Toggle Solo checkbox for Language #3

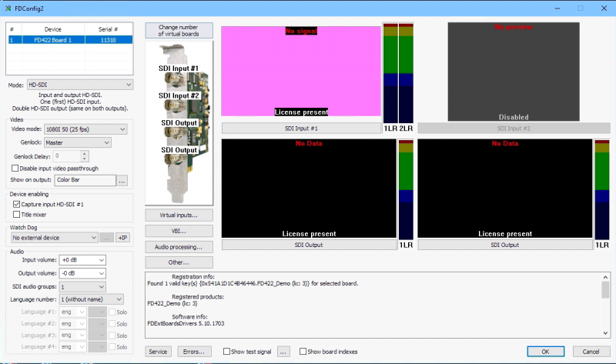click(112, 336)
